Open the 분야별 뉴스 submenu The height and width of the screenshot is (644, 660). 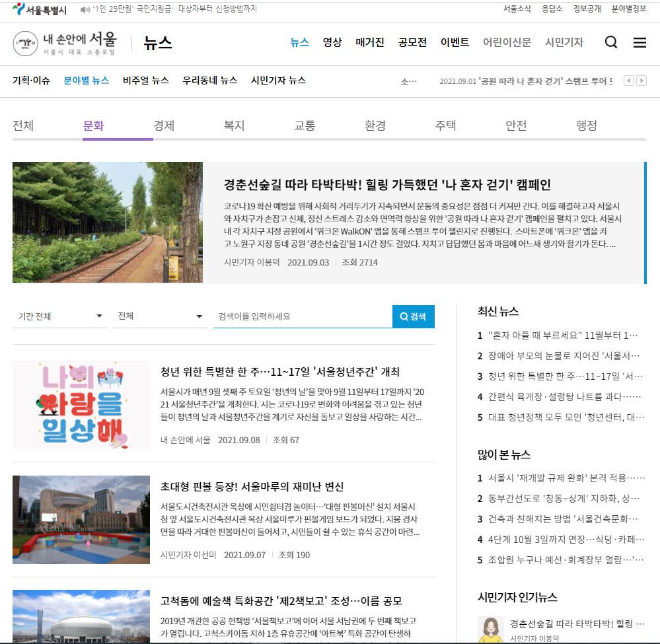pyautogui.click(x=87, y=81)
